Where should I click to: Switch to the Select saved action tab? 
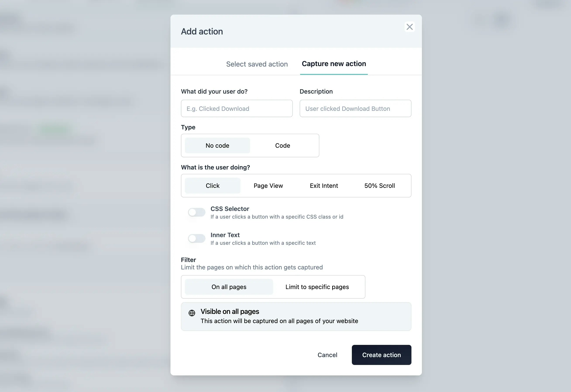257,64
